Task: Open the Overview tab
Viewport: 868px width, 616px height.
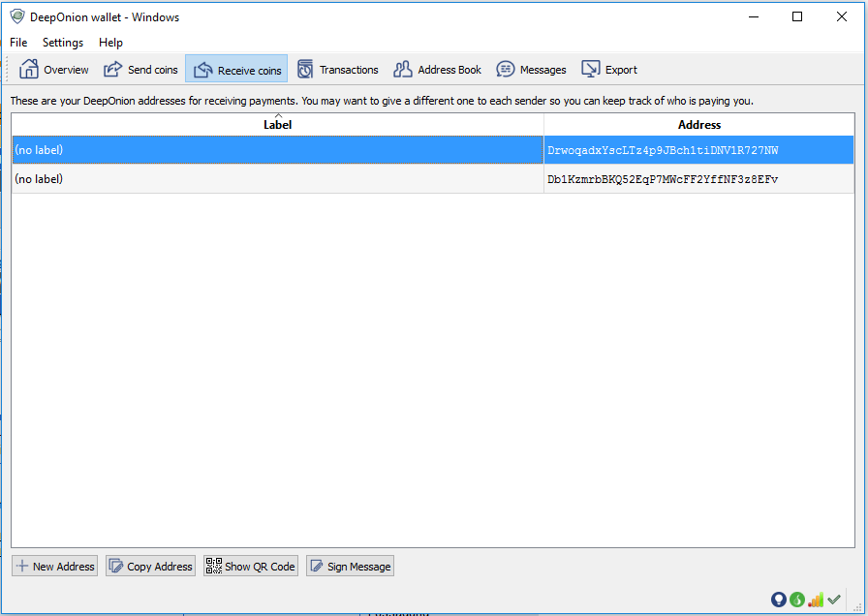Action: (53, 70)
